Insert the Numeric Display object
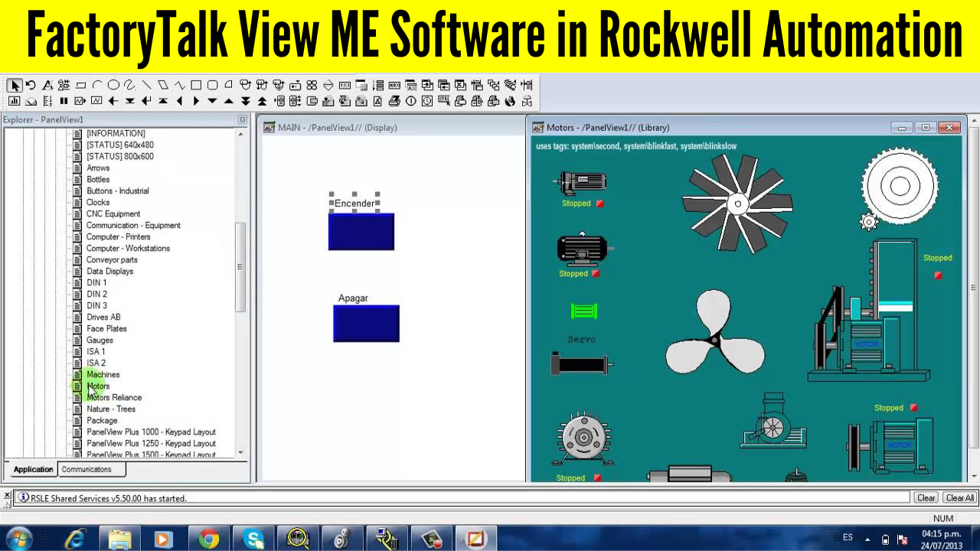Image resolution: width=980 pixels, height=551 pixels. pos(345,85)
